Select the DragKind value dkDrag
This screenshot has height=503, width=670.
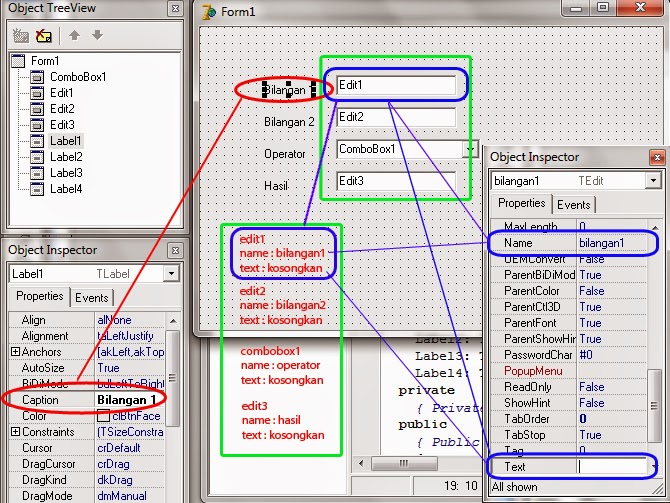point(129,480)
